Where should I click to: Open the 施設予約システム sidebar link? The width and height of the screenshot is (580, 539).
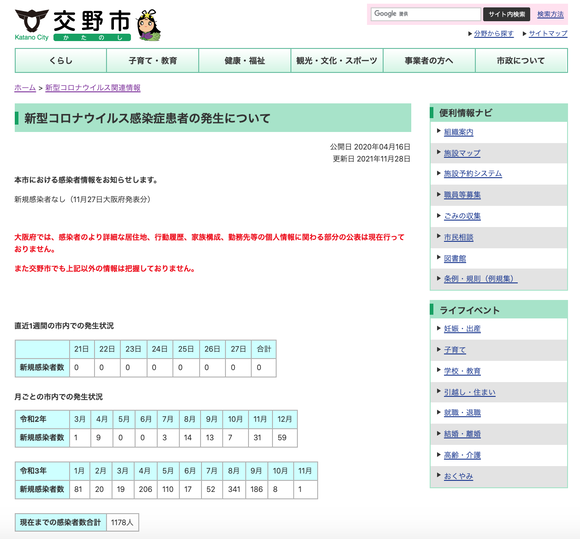coord(473,174)
